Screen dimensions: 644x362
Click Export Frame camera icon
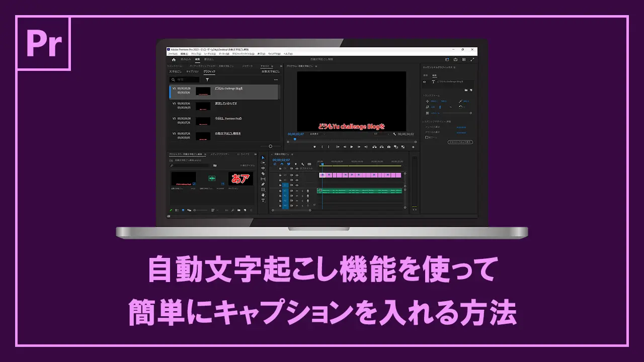(x=389, y=147)
